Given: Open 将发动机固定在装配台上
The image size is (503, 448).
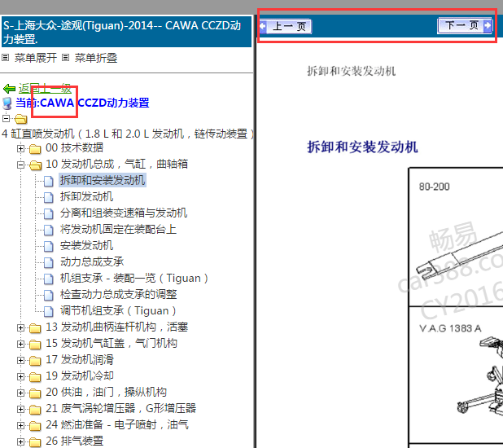Looking at the screenshot, I should [x=118, y=230].
